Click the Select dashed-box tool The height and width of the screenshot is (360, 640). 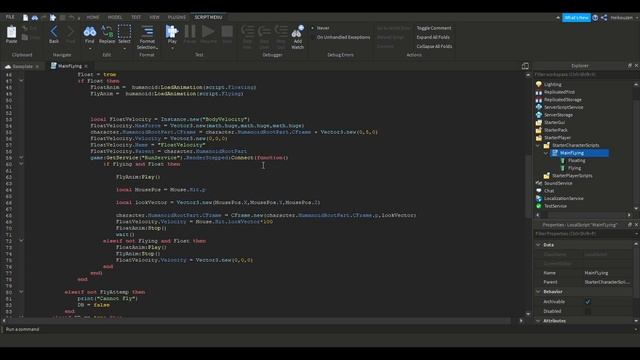pos(124,31)
